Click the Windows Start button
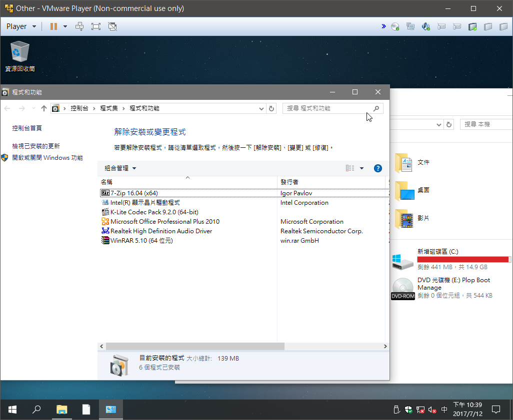The width and height of the screenshot is (513, 420). coord(12,410)
